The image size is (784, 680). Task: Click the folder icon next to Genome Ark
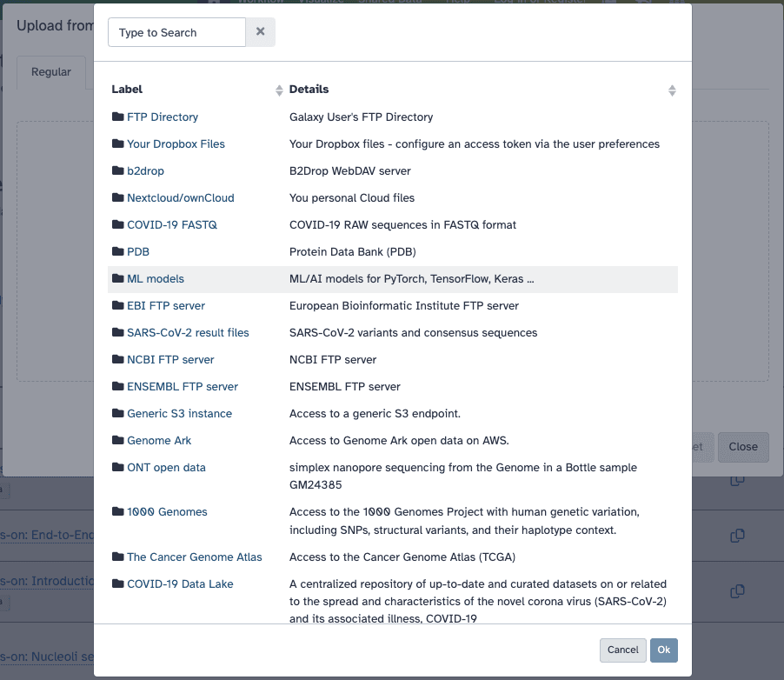[118, 440]
